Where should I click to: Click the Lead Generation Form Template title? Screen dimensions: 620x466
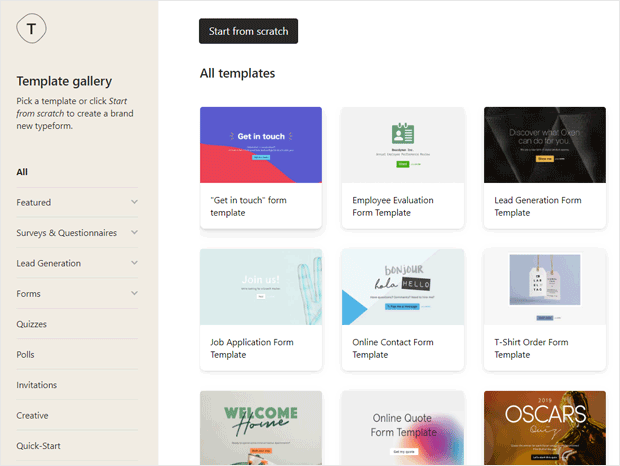(x=538, y=206)
